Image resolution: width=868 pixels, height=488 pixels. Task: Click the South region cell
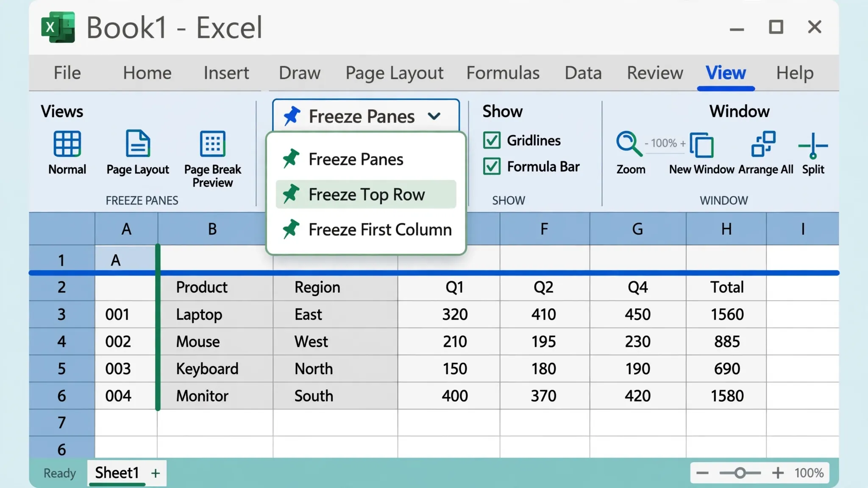(x=335, y=396)
